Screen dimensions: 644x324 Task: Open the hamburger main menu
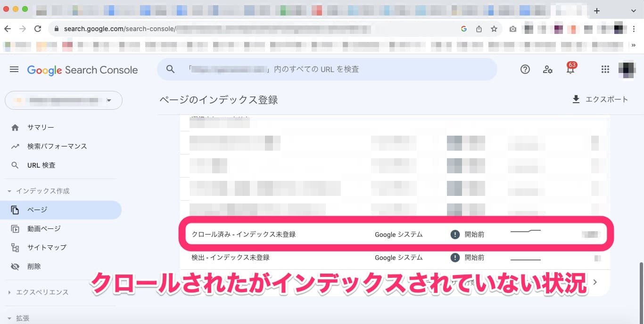click(14, 70)
